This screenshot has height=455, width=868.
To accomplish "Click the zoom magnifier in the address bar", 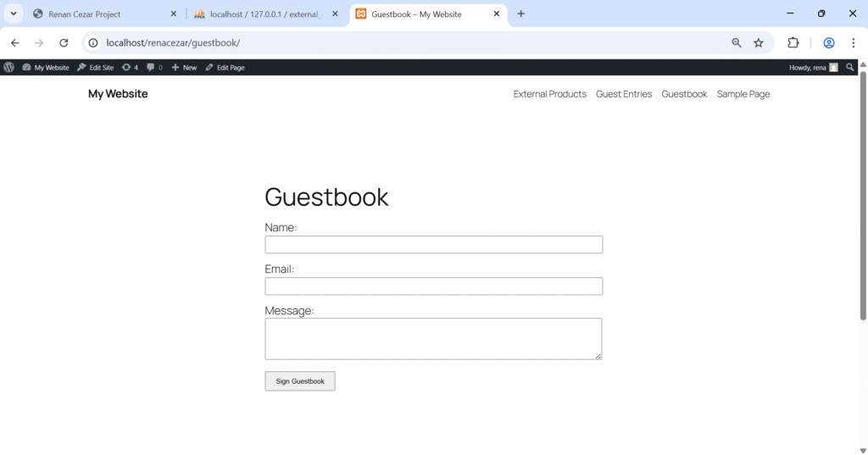I will pos(736,42).
